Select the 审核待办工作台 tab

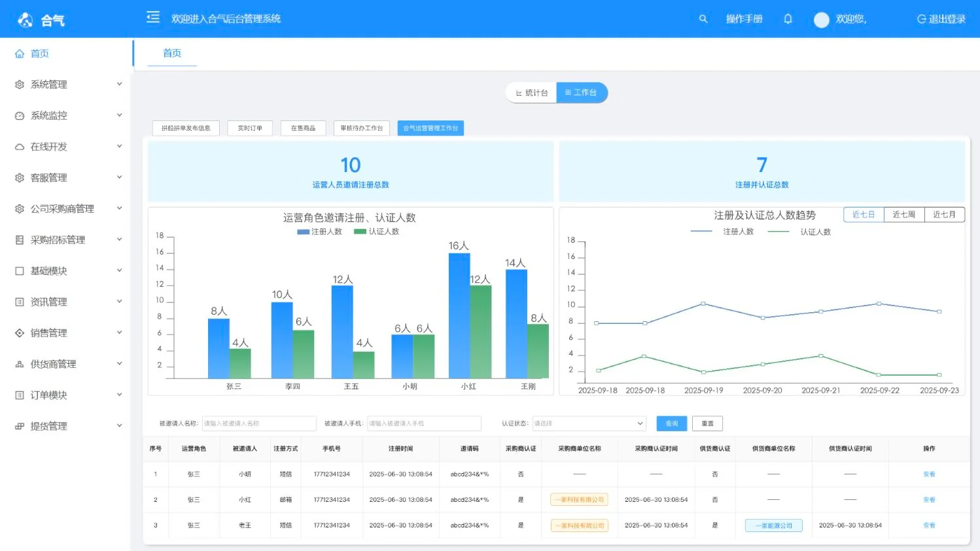[362, 128]
